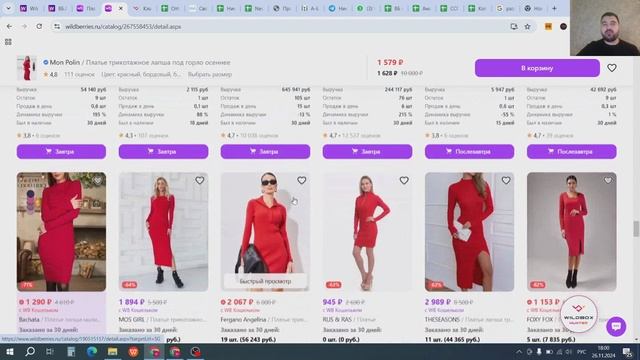640x360 pixels.
Task: Open the support chat bubble
Action: click(616, 327)
